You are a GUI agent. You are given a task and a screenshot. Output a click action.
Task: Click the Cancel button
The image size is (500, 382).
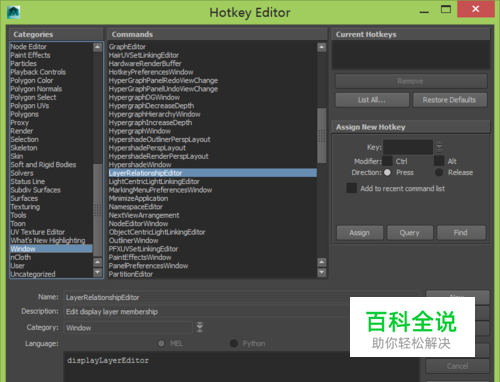[458, 366]
